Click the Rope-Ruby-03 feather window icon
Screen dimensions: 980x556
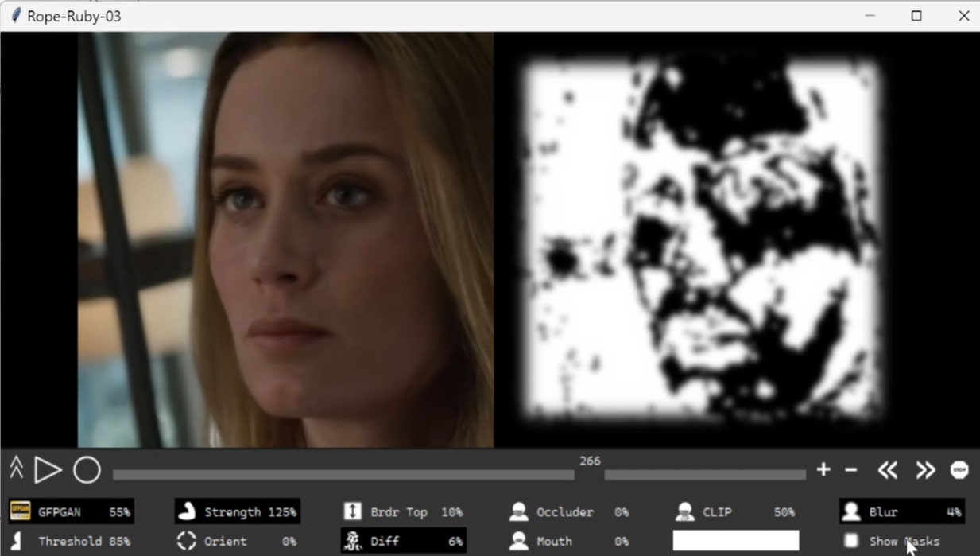tap(15, 16)
